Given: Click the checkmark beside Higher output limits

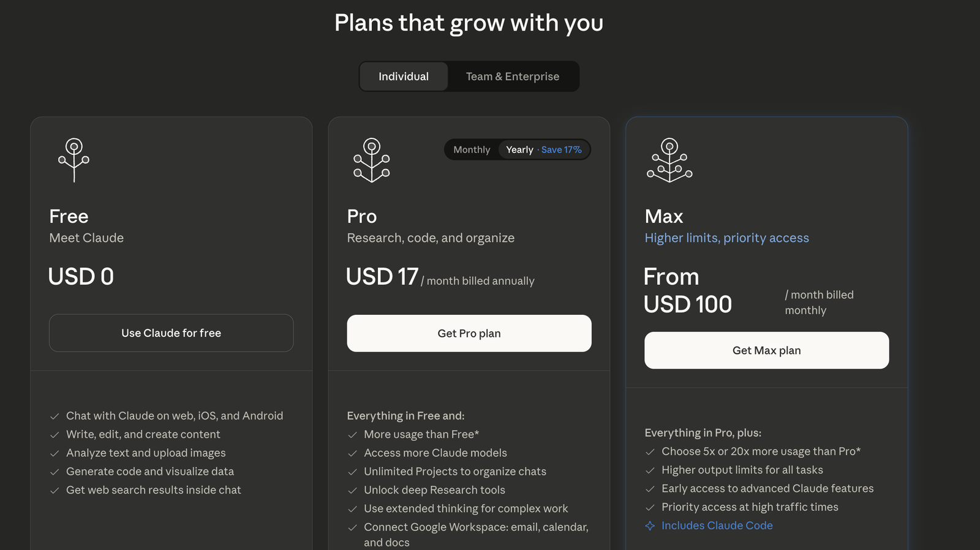Looking at the screenshot, I should point(650,470).
